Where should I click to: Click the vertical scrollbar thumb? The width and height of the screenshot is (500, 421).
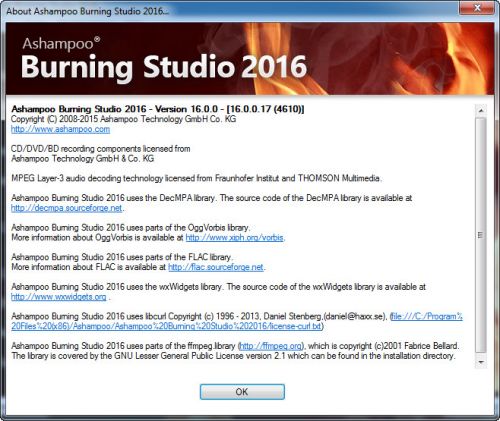pos(481,235)
